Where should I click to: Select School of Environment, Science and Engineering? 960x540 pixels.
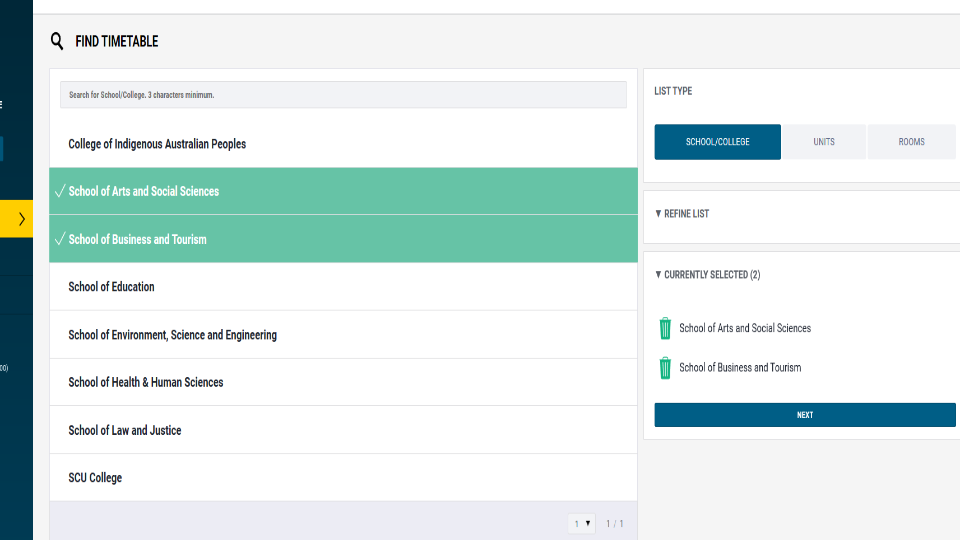tap(343, 335)
